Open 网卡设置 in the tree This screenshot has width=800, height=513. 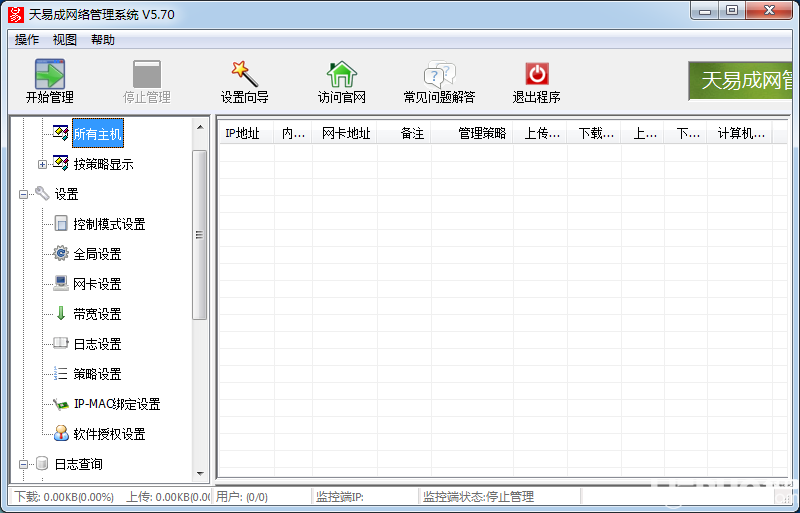(97, 284)
